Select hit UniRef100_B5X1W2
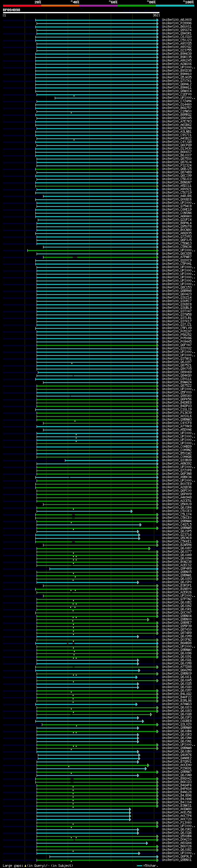197x868 pixels. point(177,453)
